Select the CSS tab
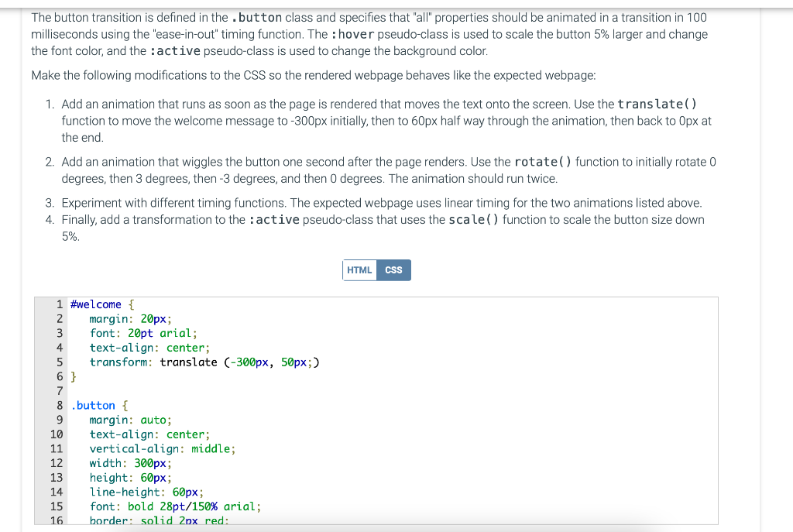Image resolution: width=793 pixels, height=532 pixels. (x=393, y=269)
